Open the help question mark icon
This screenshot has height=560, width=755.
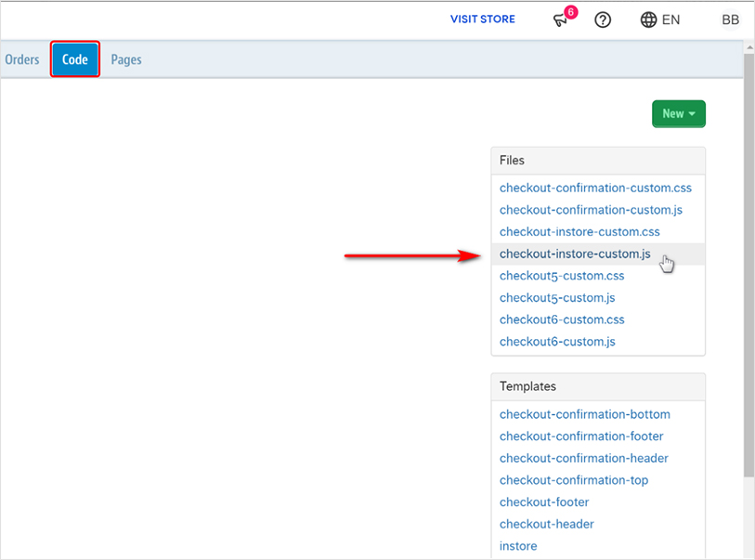602,20
